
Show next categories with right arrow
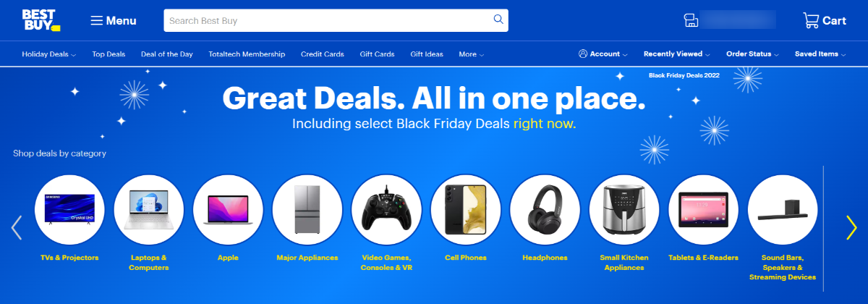[x=851, y=228]
